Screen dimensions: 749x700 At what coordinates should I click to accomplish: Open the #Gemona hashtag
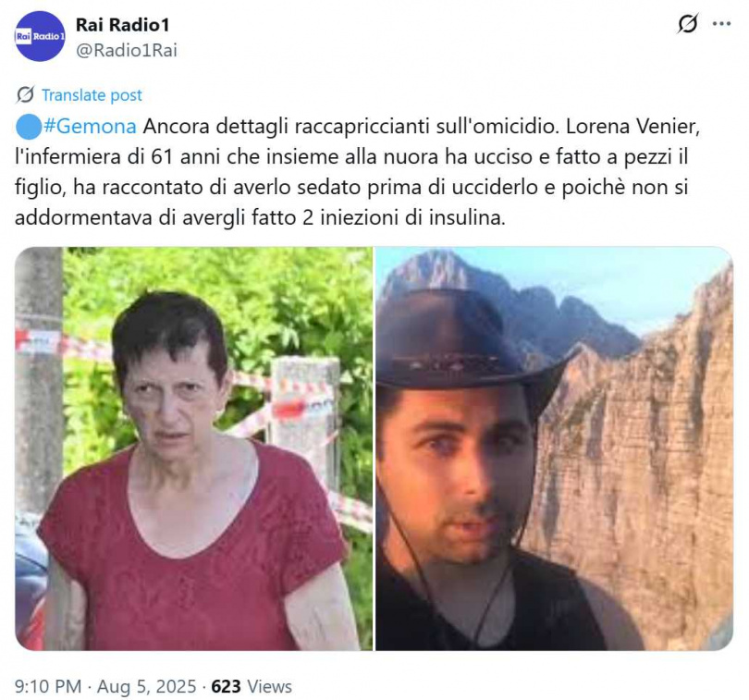tap(90, 127)
